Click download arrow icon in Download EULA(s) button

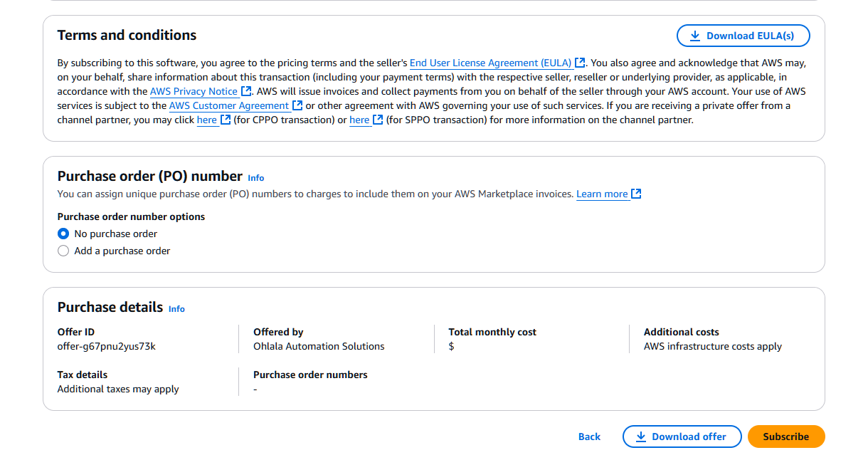pyautogui.click(x=694, y=36)
